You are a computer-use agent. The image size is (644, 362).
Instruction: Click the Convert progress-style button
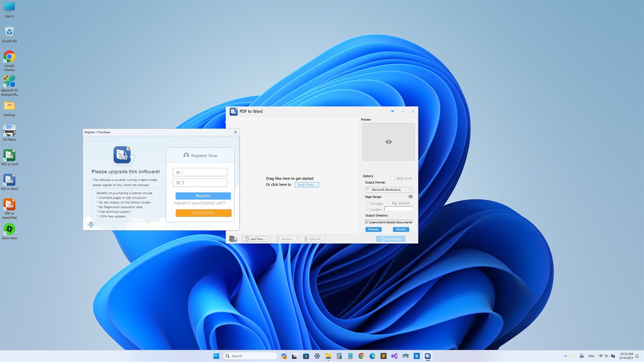[390, 238]
